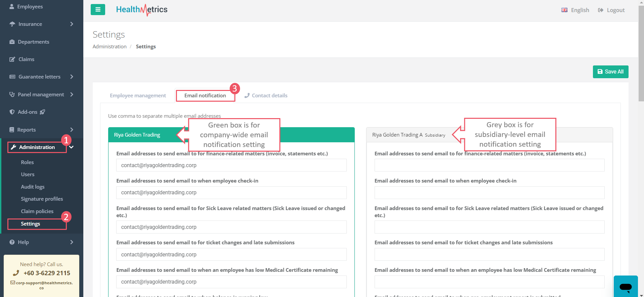Expand the Guarantee letters submenu
The image size is (644, 297).
click(x=72, y=77)
